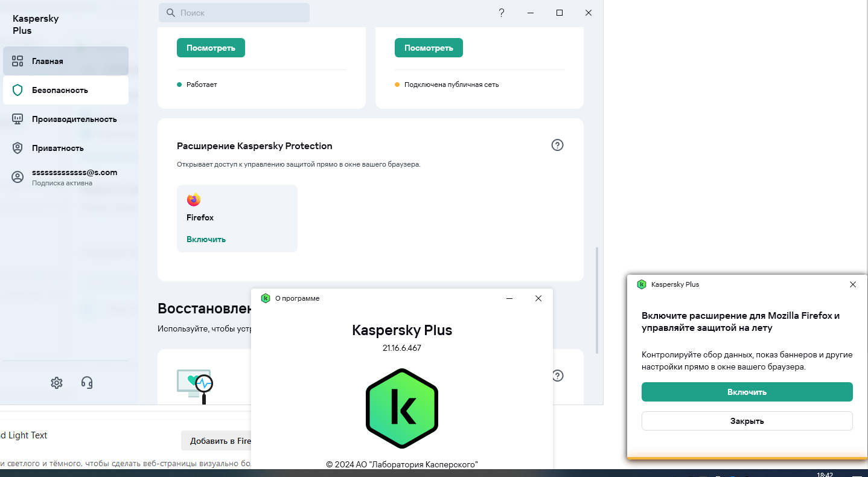Click the Производительность monitor icon
This screenshot has width=868, height=477.
click(x=18, y=119)
